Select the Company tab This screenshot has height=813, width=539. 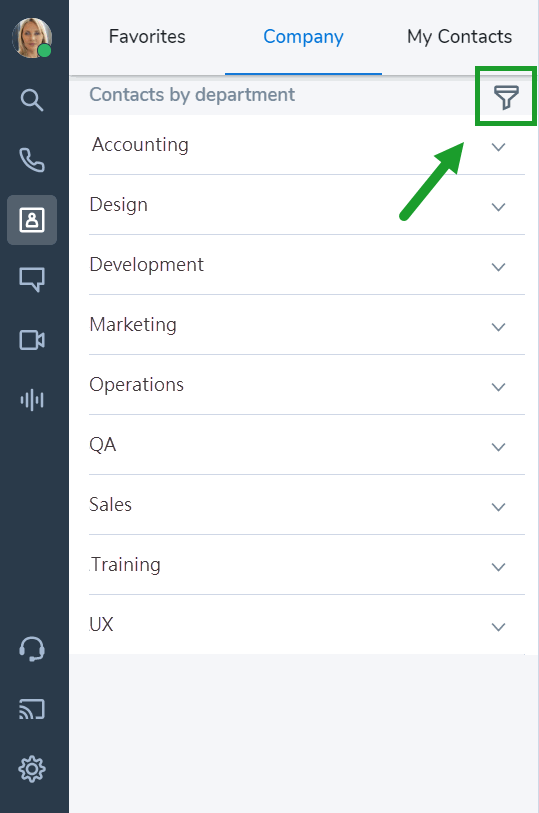pyautogui.click(x=303, y=37)
